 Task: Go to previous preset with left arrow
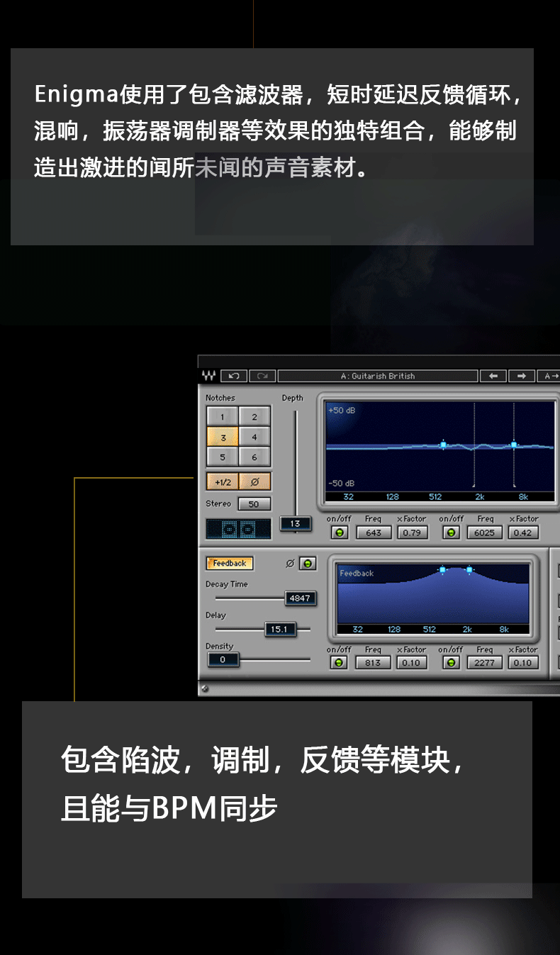493,376
